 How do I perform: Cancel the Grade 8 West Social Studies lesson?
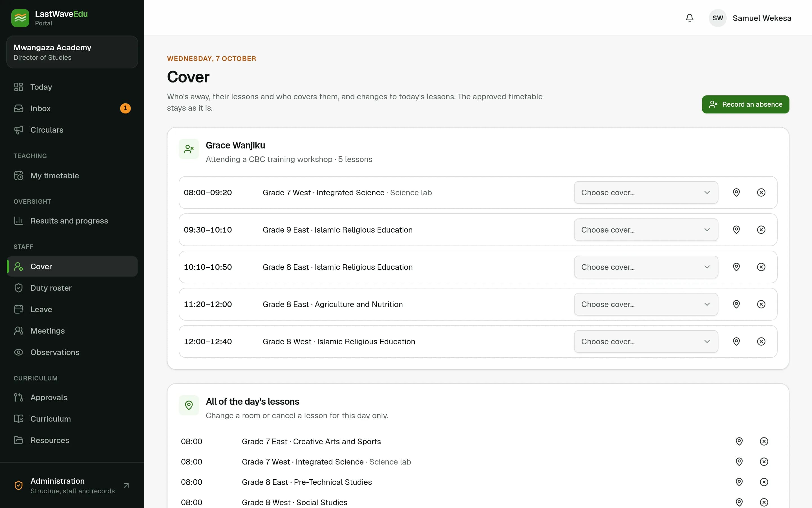[x=764, y=502]
